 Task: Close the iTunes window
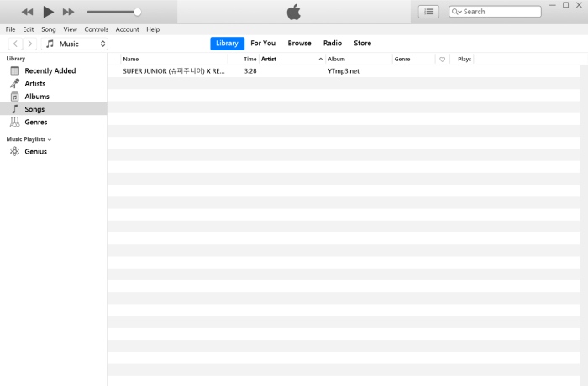(579, 5)
